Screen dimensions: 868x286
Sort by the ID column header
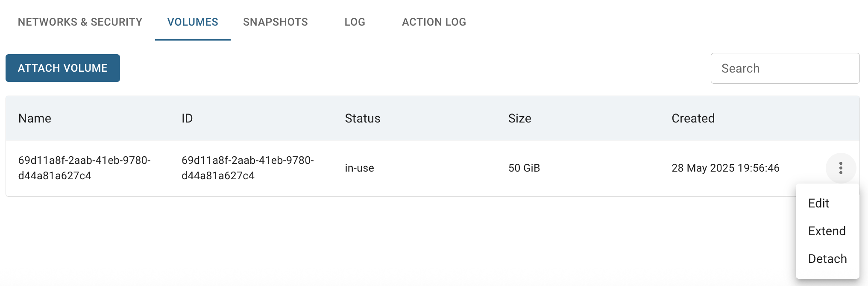tap(187, 118)
